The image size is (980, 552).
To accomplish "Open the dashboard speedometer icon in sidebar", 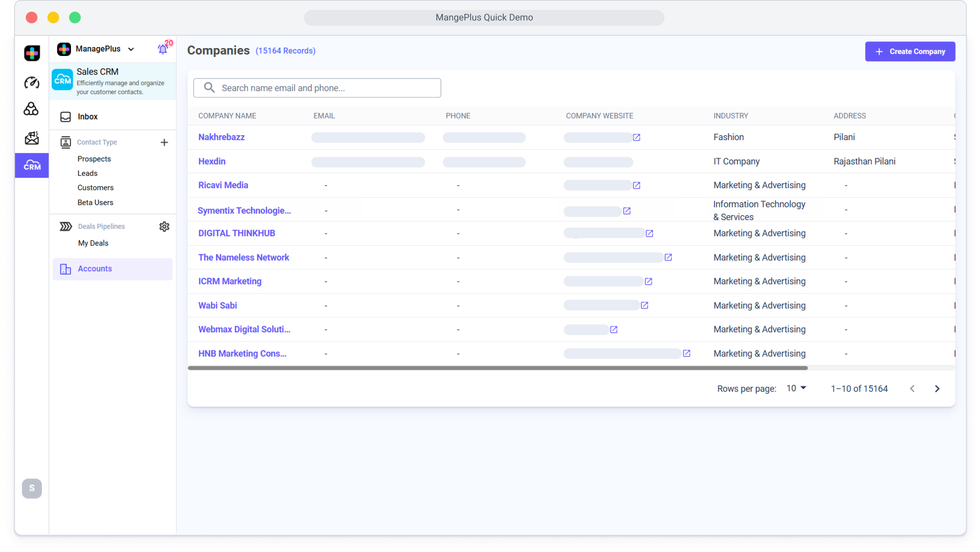I will 32,82.
